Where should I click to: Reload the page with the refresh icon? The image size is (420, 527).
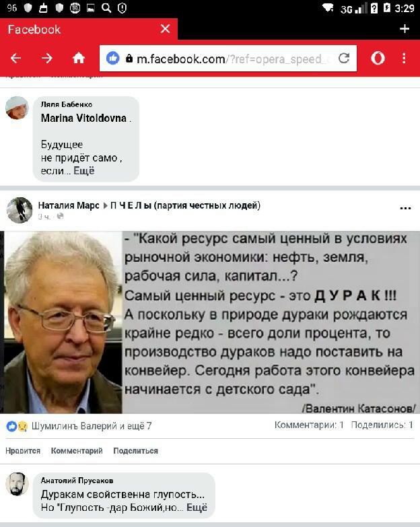[x=344, y=59]
